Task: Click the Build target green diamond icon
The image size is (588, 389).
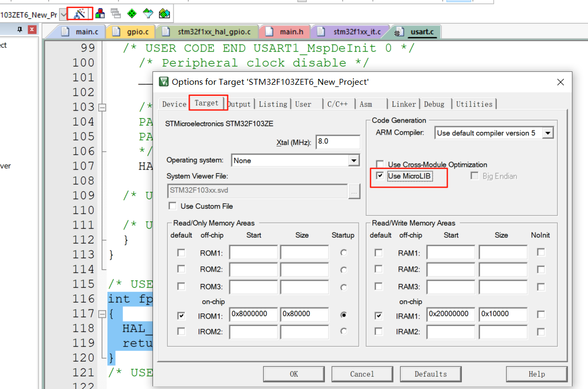Action: [x=132, y=13]
